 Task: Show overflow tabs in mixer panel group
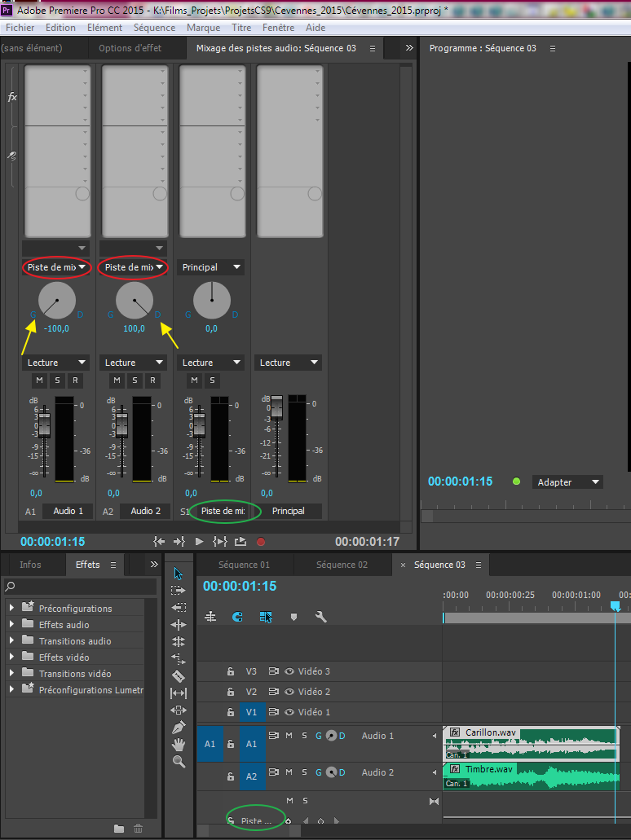[409, 48]
